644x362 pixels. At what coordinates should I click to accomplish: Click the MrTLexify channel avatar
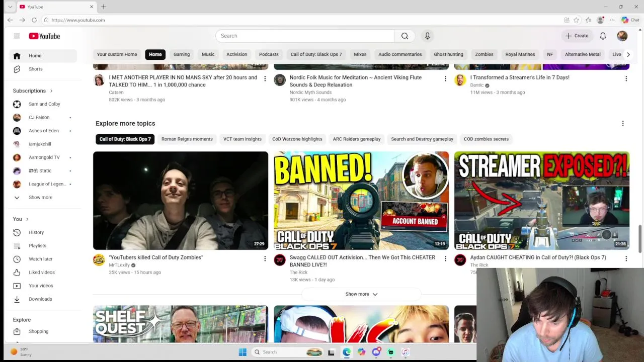[99, 260]
